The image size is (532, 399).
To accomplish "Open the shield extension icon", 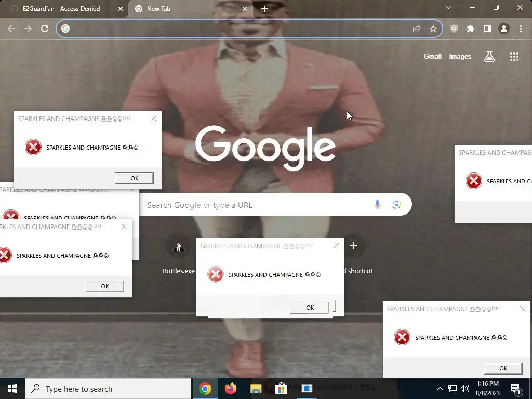I will click(454, 29).
